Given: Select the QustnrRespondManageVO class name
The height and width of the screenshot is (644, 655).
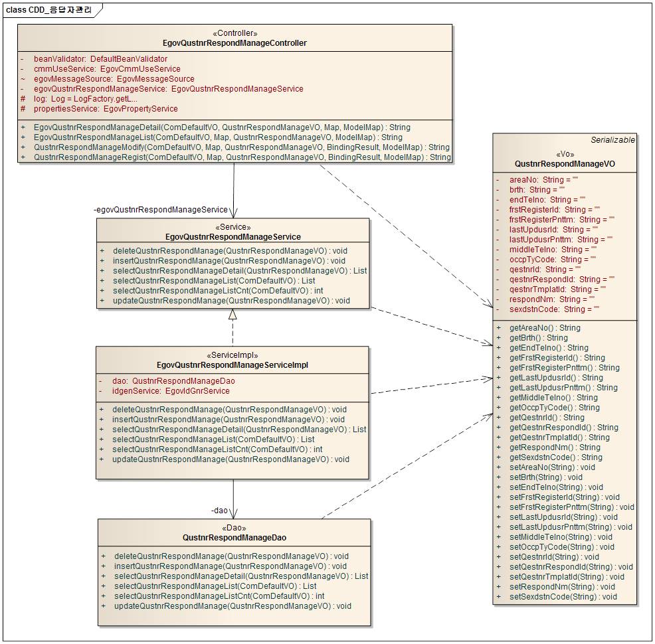Looking at the screenshot, I should tap(564, 163).
